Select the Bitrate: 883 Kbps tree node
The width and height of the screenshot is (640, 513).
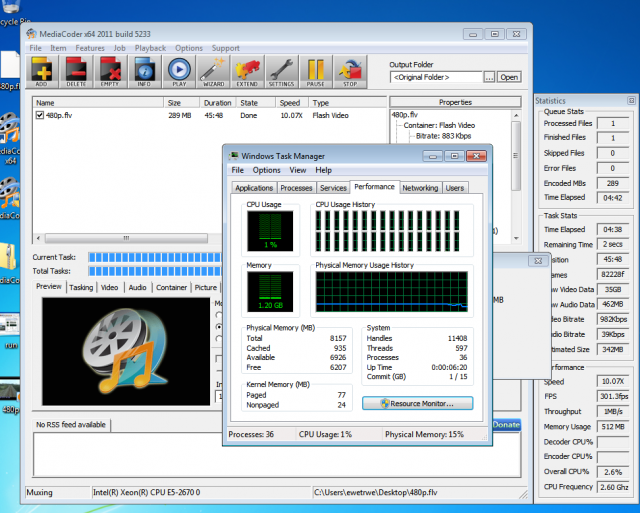pos(443,136)
